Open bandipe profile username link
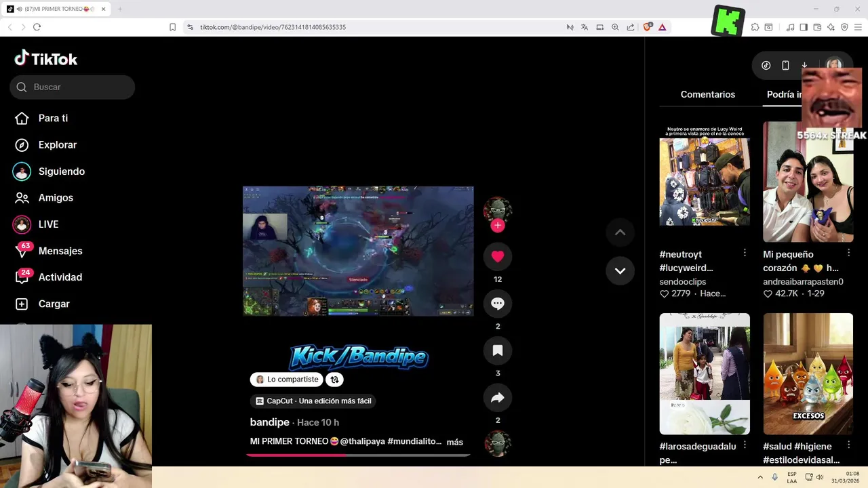 tap(270, 422)
